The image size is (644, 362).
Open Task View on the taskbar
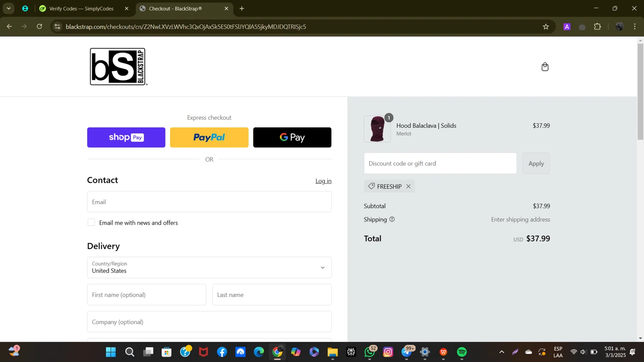point(148,352)
